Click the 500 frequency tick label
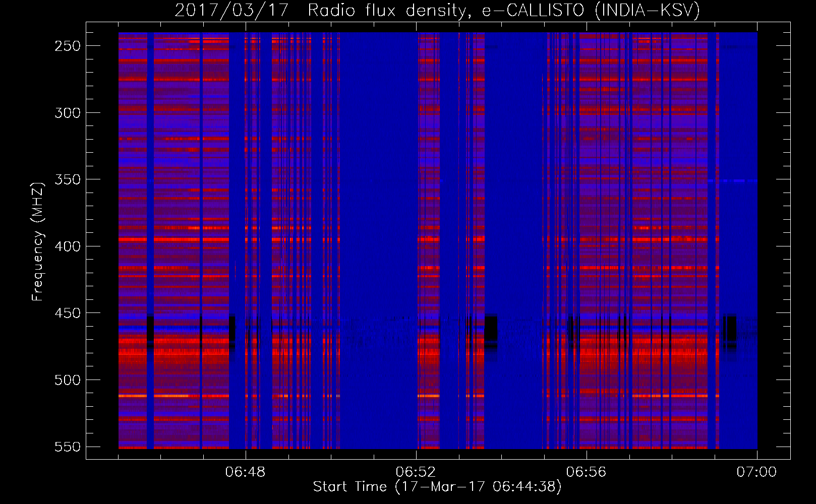 click(x=68, y=380)
